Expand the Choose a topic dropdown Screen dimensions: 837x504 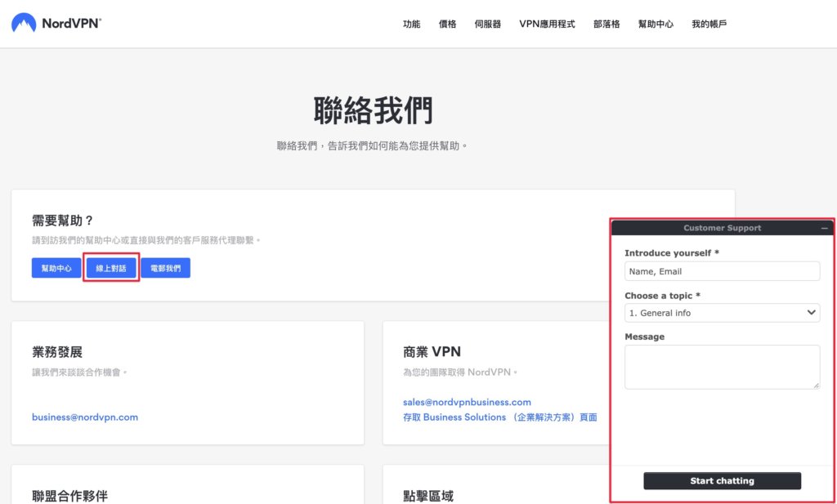[x=722, y=313]
